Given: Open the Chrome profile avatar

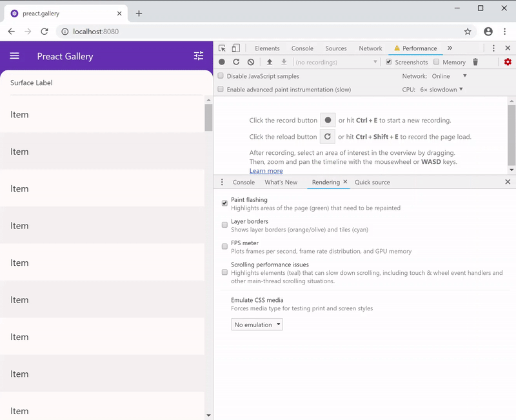Looking at the screenshot, I should point(488,31).
